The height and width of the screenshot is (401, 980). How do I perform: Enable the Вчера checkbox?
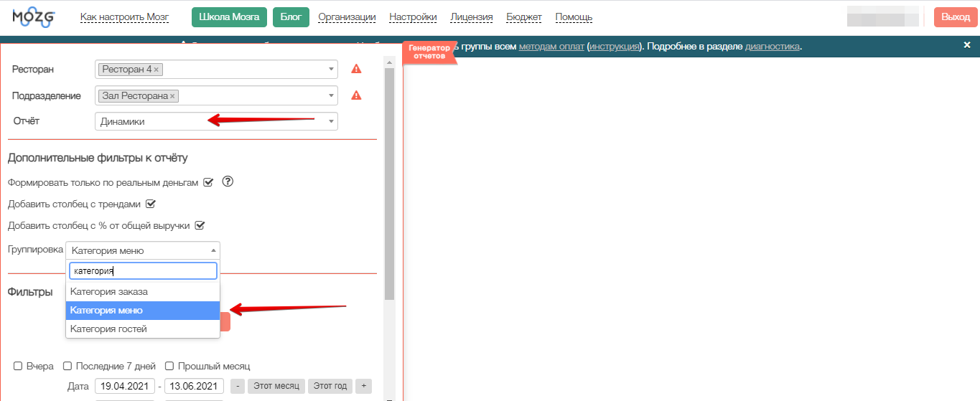18,366
